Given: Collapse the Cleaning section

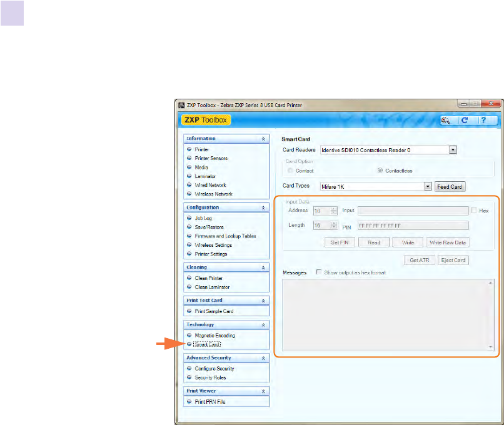Looking at the screenshot, I should tap(263, 267).
